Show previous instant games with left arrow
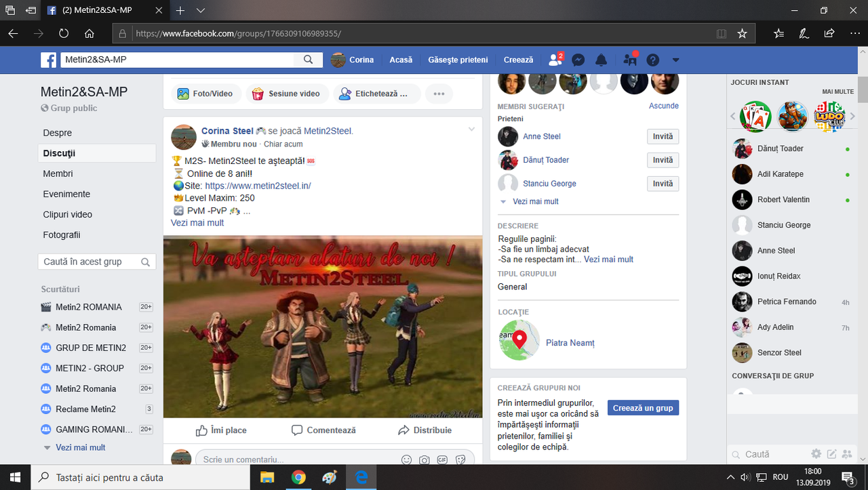This screenshot has height=490, width=868. [x=733, y=117]
